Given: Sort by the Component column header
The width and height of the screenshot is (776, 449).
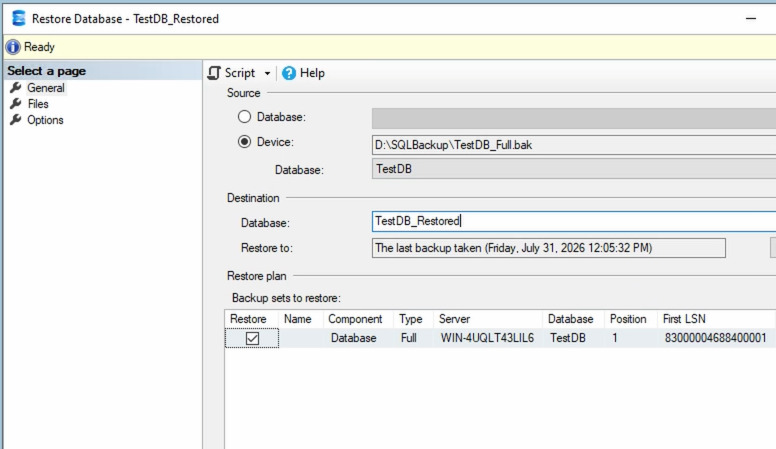Looking at the screenshot, I should click(x=358, y=319).
